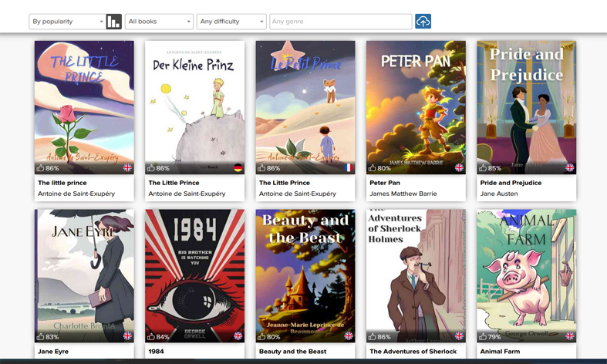
Task: Click the French flag on Le Petit Prince
Action: [349, 167]
